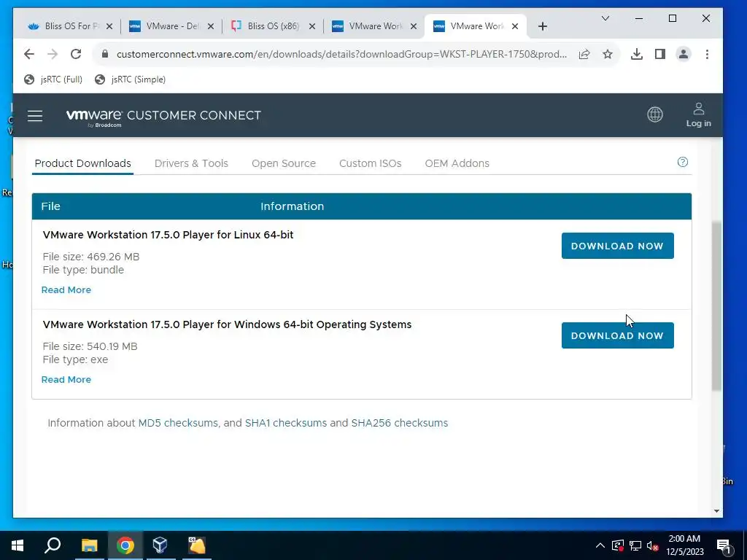Viewport: 747px width, 560px height.
Task: Click the Chrome taskbar icon
Action: tap(125, 545)
